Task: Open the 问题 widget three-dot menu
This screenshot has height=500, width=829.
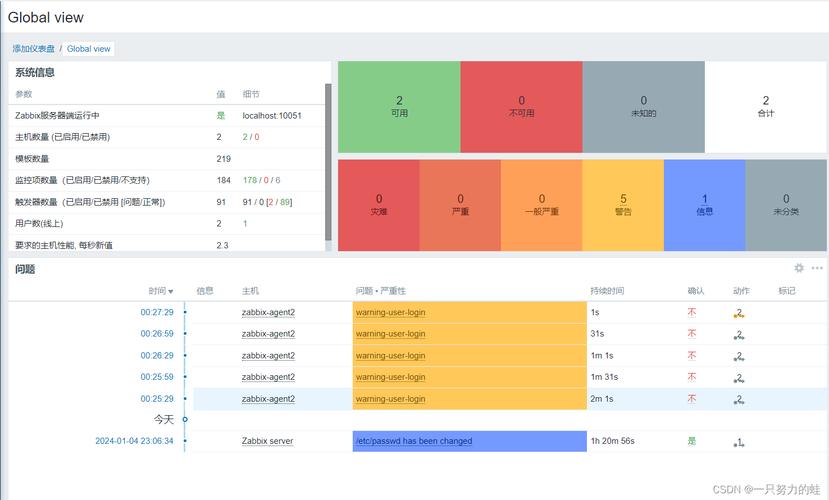Action: coord(817,268)
